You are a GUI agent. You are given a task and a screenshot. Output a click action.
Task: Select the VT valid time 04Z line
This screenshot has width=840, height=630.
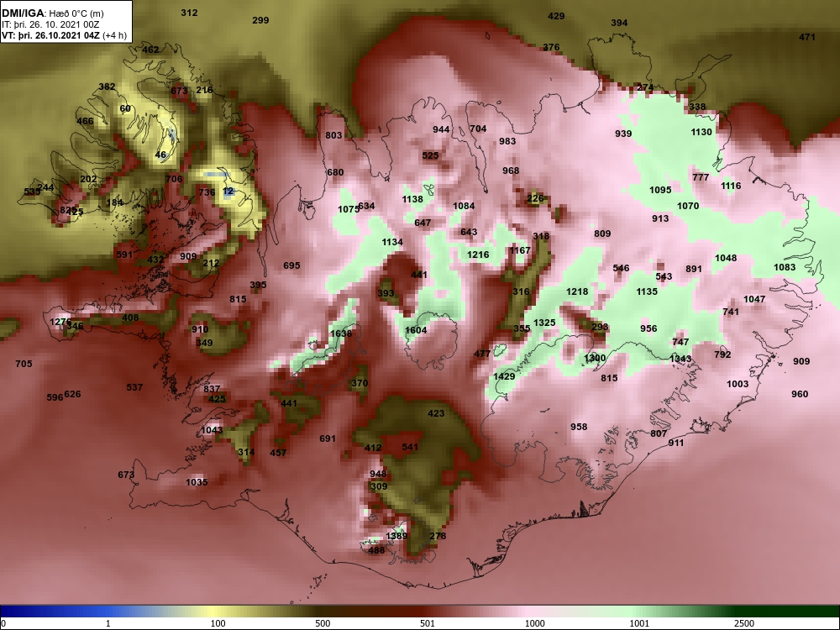(x=65, y=35)
